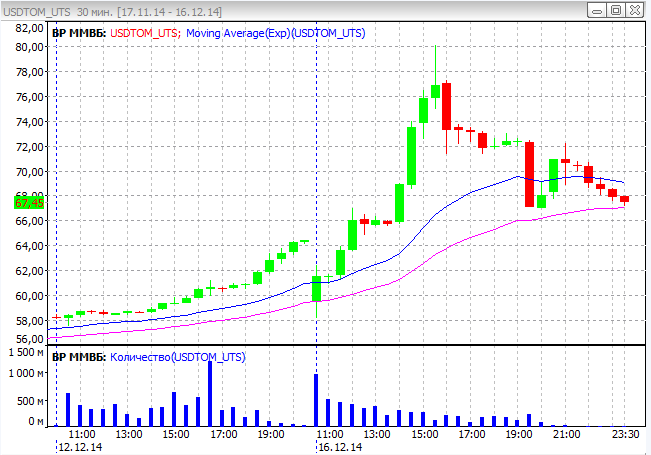Click the tallest blue volume bar
Viewport: 651px width, 455px height.
coord(210,394)
